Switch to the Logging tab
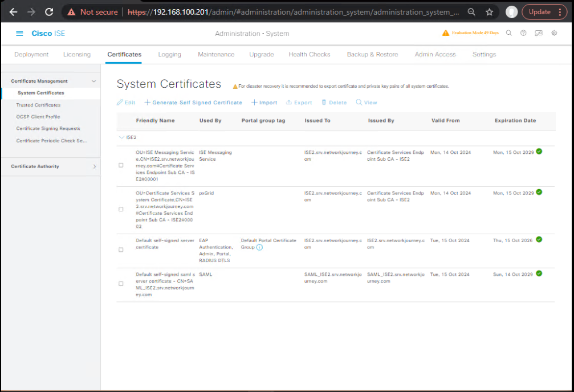Viewport: 574px width, 392px height. coord(169,55)
